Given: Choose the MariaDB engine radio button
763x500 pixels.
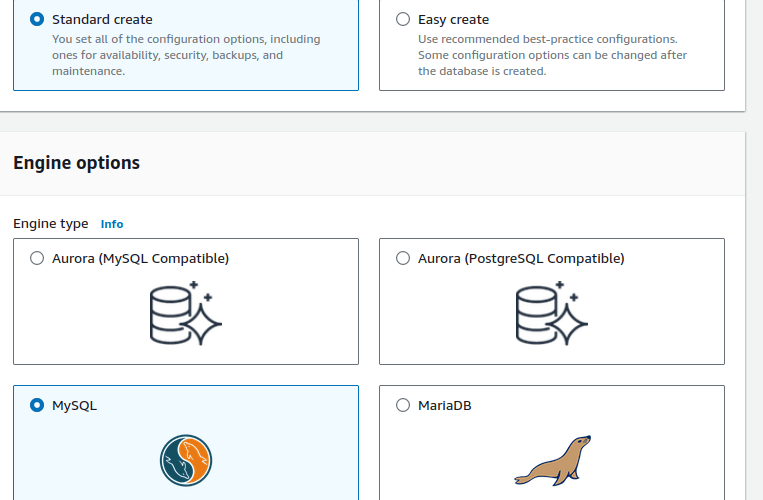Looking at the screenshot, I should (403, 405).
